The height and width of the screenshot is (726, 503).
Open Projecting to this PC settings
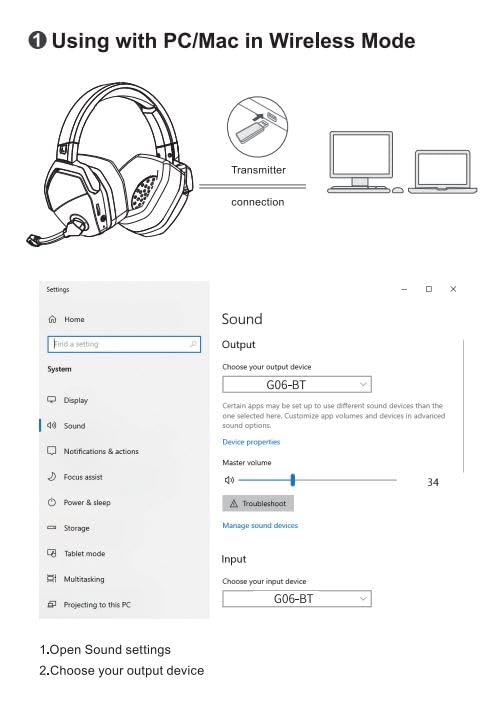pos(97,605)
